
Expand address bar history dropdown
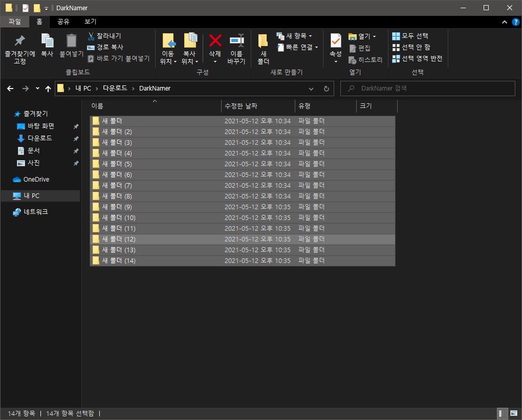click(x=311, y=89)
